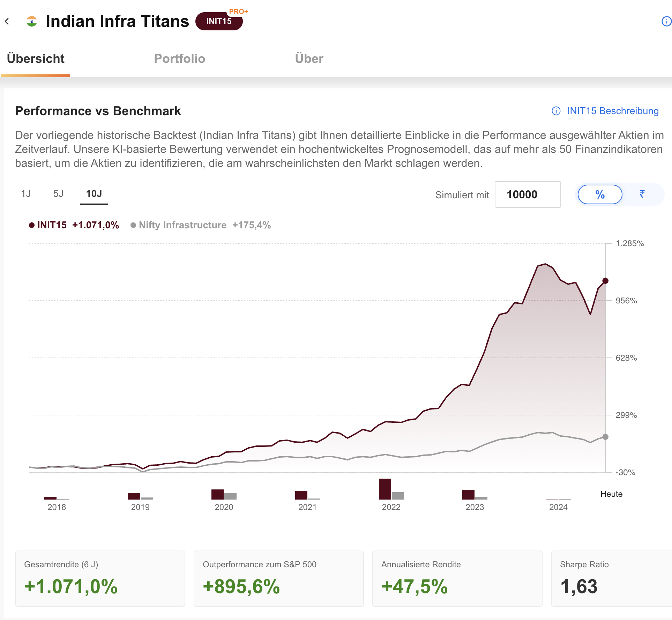The height and width of the screenshot is (620, 672).
Task: Switch chart display to percent
Action: tap(600, 194)
